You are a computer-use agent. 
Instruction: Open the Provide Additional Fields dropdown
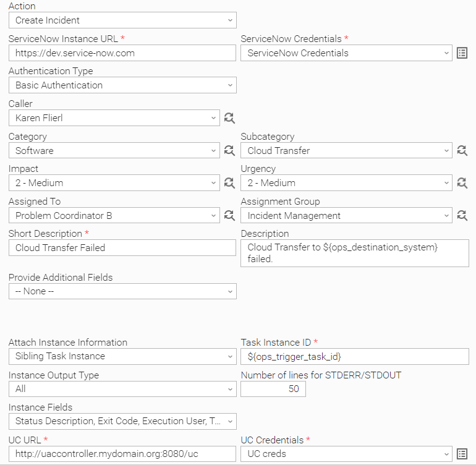122,291
